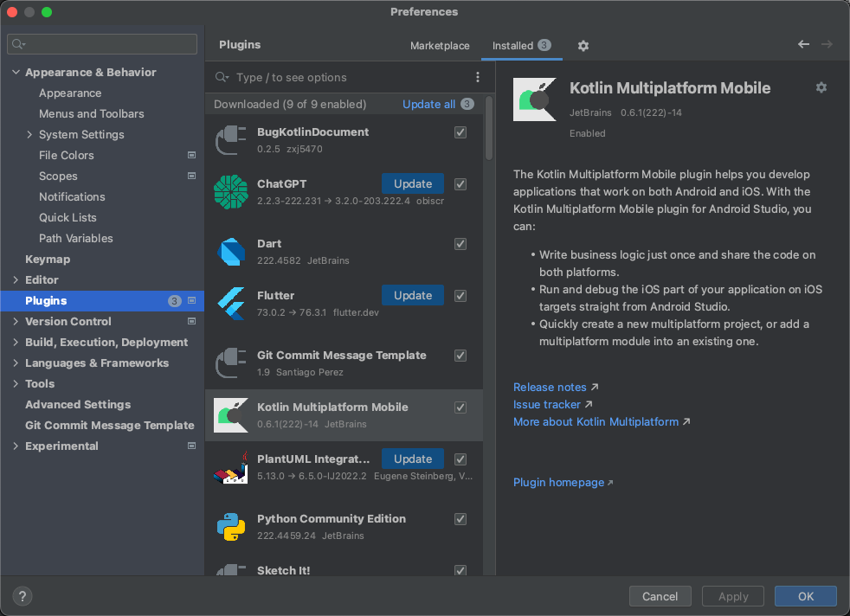Update the PlantUML Integration plugin
Screen dimensions: 850x616
[x=413, y=459]
